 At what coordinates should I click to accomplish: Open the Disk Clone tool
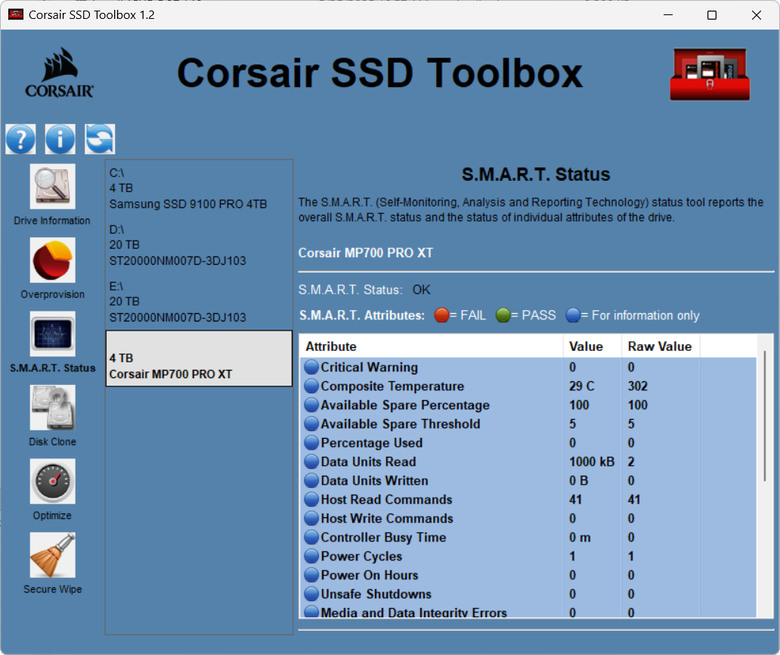(x=52, y=407)
